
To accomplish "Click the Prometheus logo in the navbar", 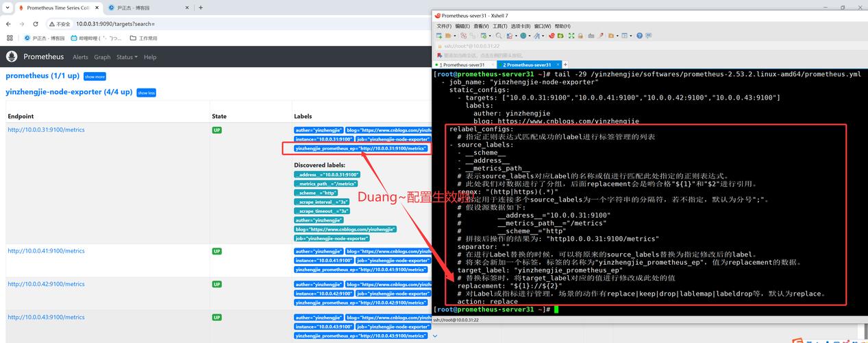I will tap(12, 57).
